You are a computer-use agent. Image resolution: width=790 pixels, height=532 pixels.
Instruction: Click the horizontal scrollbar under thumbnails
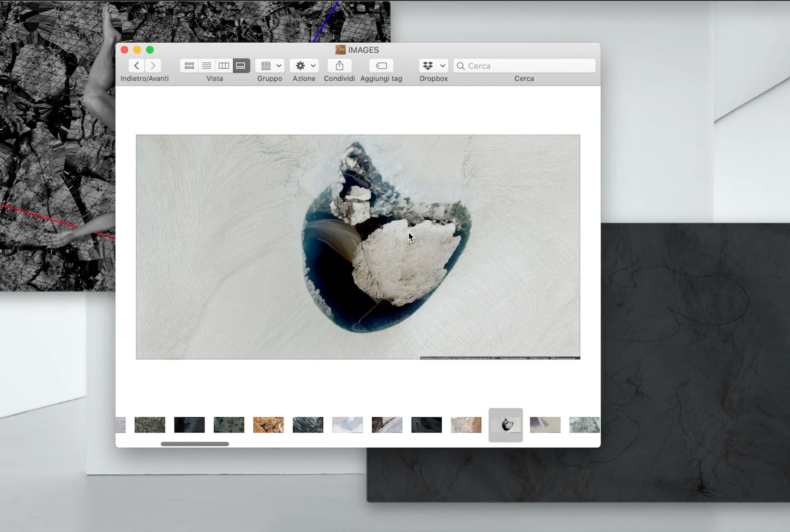[x=195, y=444]
